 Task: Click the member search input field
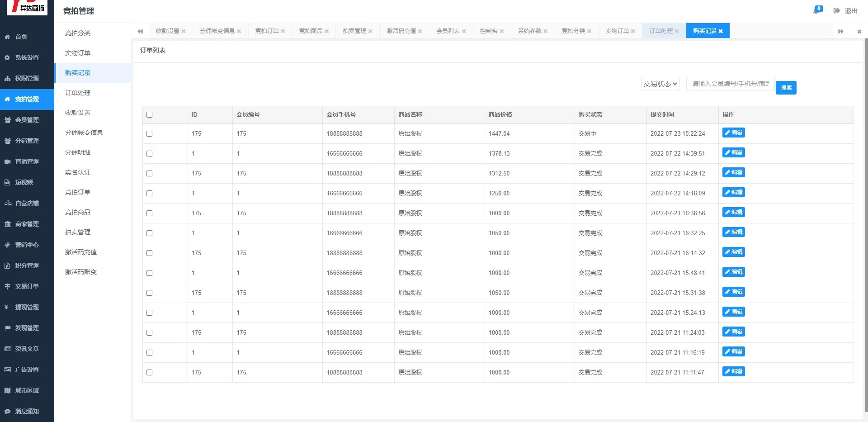click(x=730, y=84)
